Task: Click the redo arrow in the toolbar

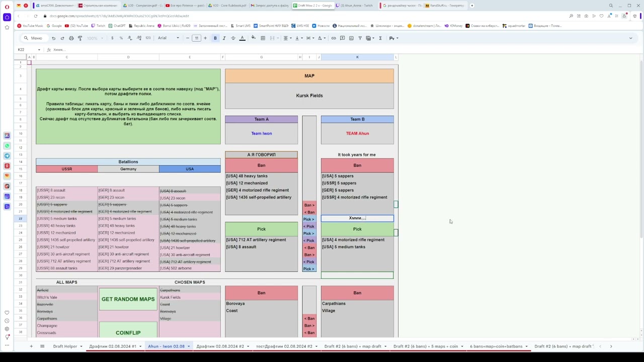Action: [x=62, y=38]
